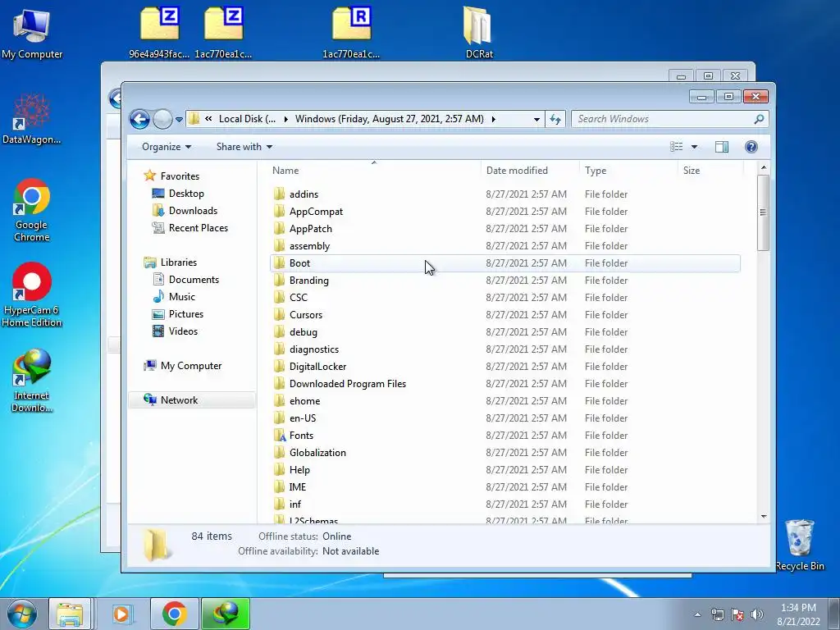This screenshot has height=630, width=840.
Task: Click the en-US folder name
Action: [303, 418]
